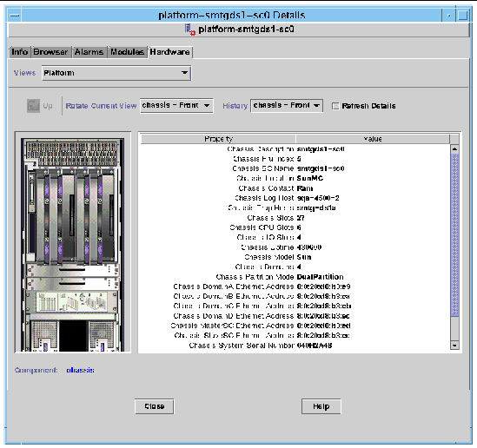Viewport: 477px width, 448px height.
Task: Open the window menu button in title bar
Action: 15,16
